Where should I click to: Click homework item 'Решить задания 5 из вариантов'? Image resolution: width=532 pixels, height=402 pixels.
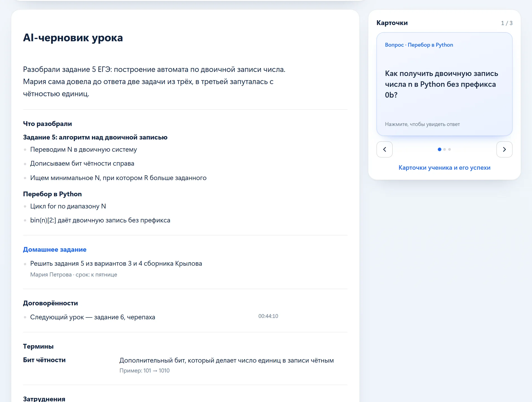[116, 263]
